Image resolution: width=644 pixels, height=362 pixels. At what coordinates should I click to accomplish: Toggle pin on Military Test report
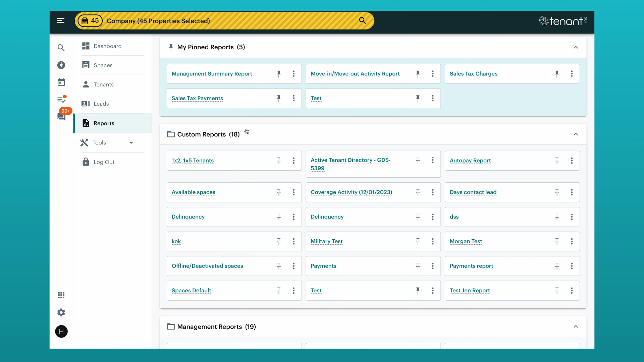pyautogui.click(x=418, y=241)
